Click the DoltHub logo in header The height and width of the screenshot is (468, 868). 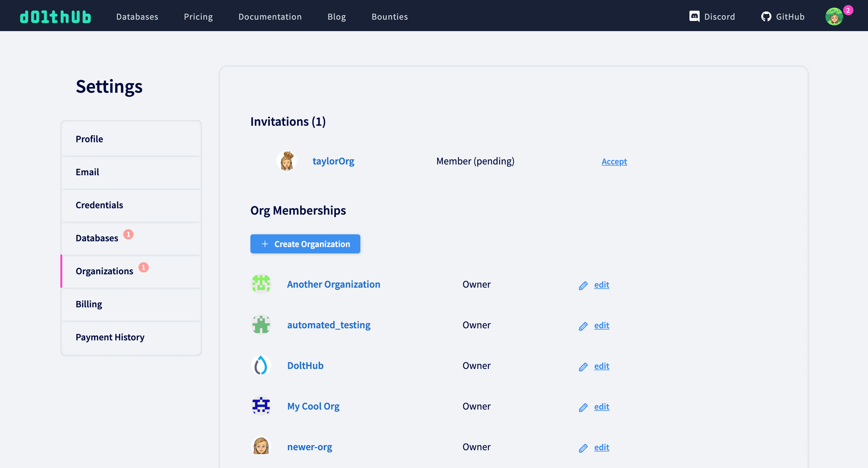coord(56,17)
